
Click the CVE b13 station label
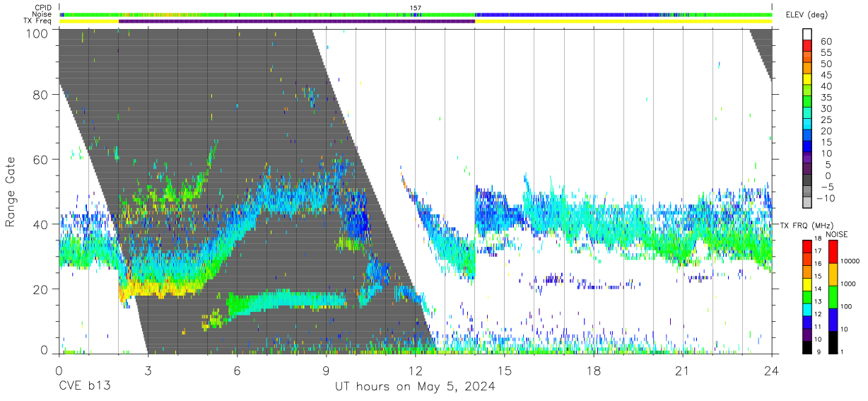coord(84,387)
